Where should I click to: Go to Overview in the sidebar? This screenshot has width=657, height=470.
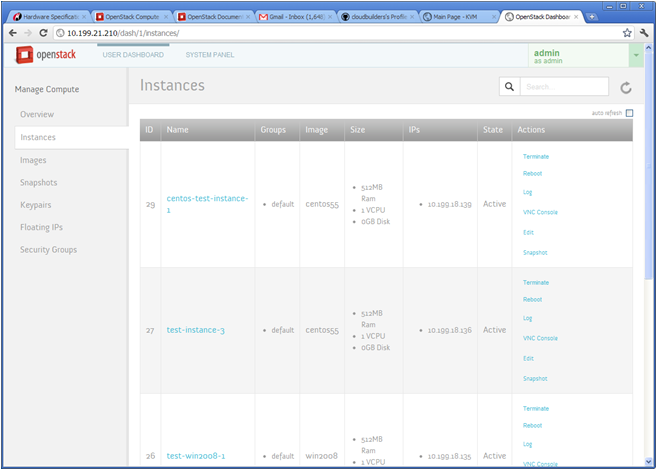click(37, 114)
